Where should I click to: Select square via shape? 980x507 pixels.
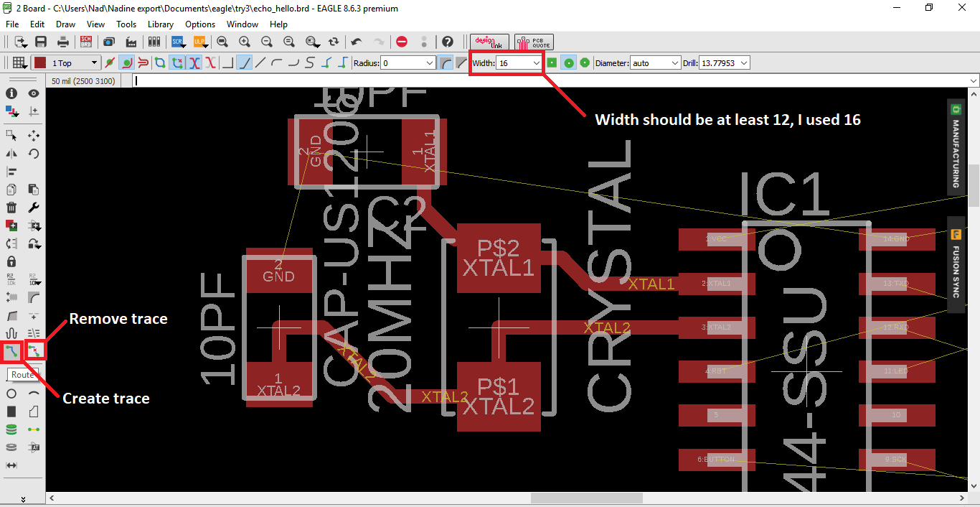(x=552, y=62)
